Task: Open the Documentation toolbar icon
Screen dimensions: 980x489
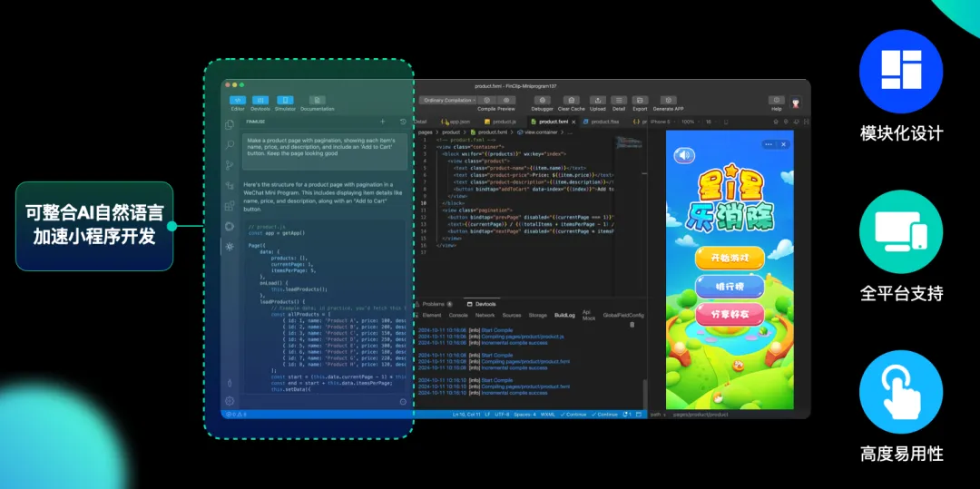Action: coord(317,101)
